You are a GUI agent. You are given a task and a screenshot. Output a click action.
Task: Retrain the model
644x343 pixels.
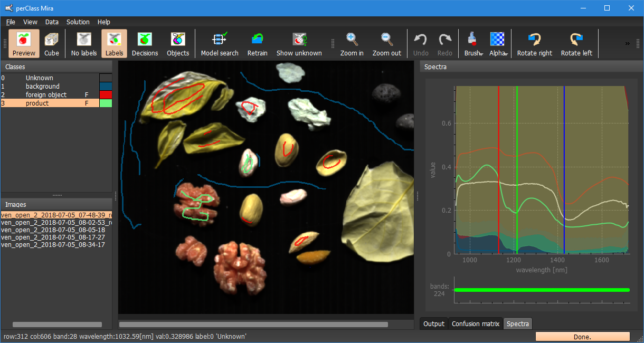(x=257, y=44)
